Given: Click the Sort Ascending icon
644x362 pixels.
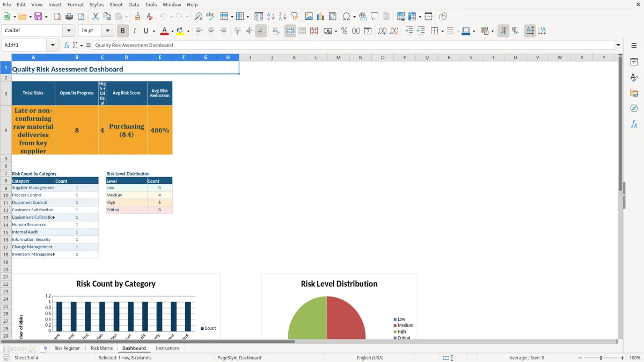Looking at the screenshot, I should pos(271,16).
